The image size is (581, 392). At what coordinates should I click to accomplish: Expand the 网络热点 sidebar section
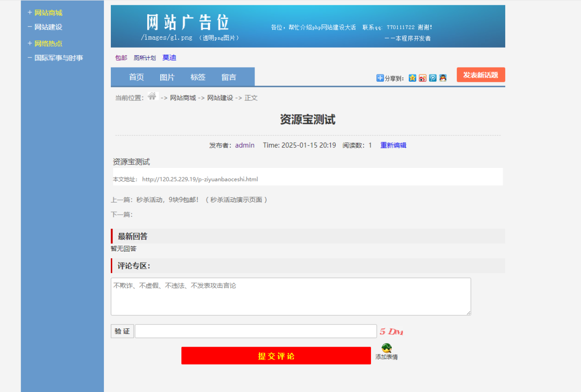(x=48, y=43)
